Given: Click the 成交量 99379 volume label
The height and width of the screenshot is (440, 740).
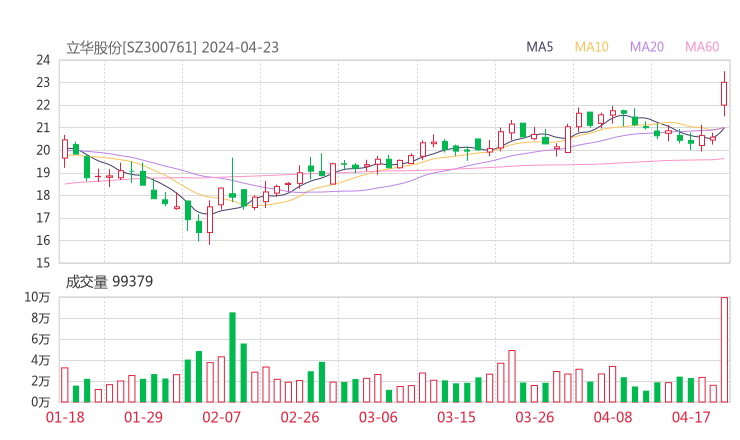Looking at the screenshot, I should (x=109, y=282).
